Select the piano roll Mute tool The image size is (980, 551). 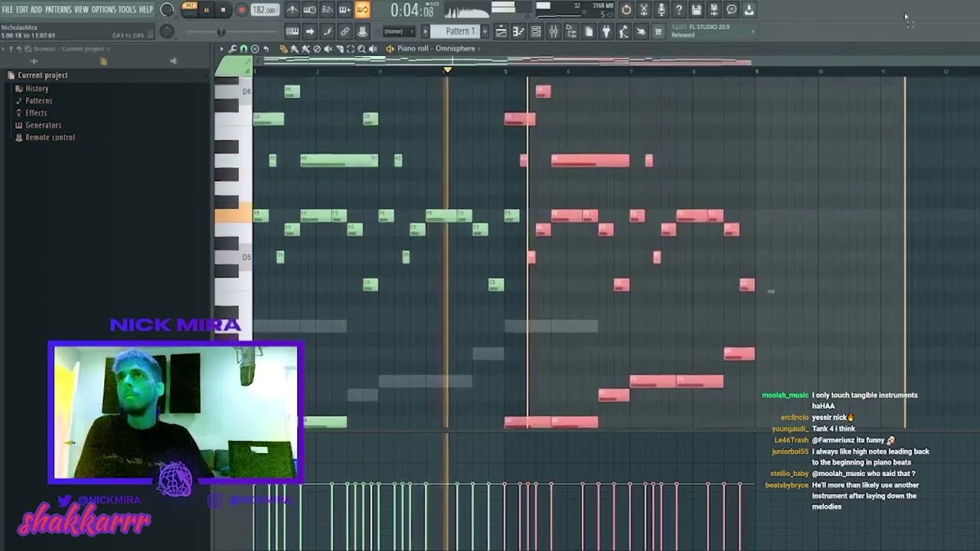pos(328,48)
